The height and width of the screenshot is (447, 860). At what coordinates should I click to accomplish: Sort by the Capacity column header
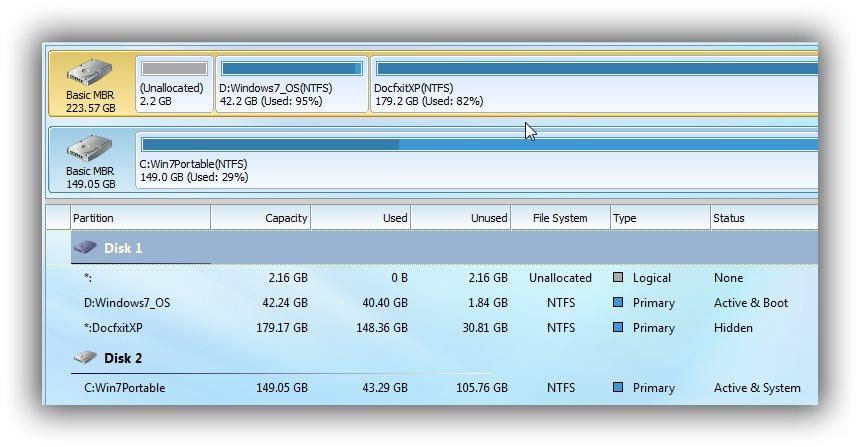pyautogui.click(x=261, y=218)
